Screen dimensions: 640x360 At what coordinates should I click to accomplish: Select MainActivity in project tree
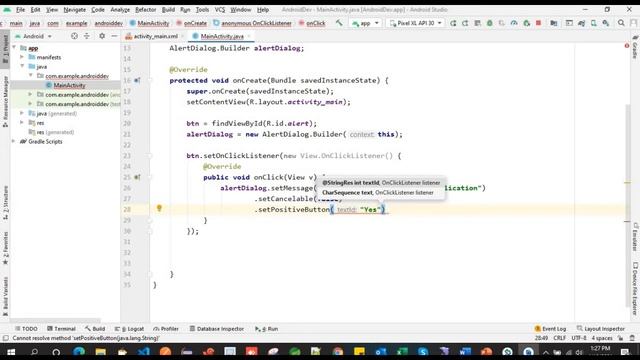[x=69, y=85]
